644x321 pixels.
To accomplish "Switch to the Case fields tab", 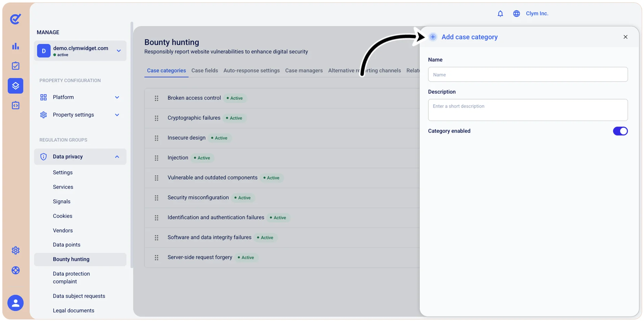I will coord(205,71).
